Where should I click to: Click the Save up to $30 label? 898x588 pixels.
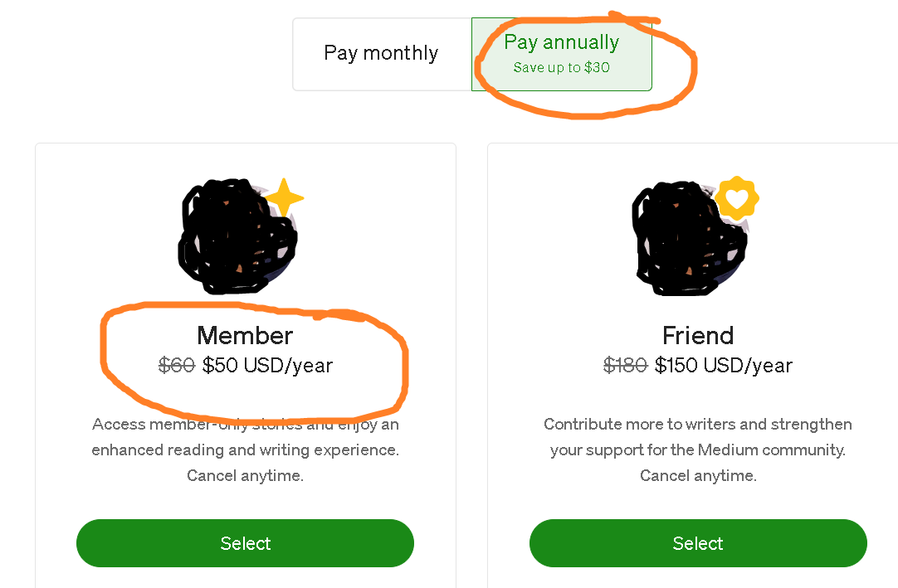[x=562, y=66]
